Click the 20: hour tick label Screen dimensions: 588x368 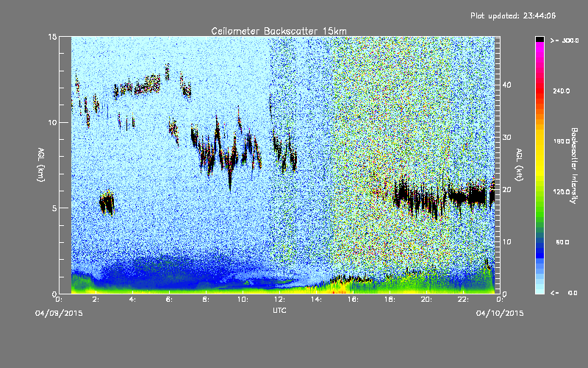(426, 300)
